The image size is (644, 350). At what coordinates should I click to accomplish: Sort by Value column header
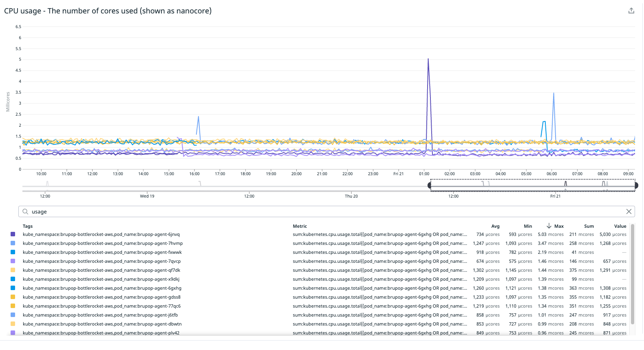tap(620, 226)
